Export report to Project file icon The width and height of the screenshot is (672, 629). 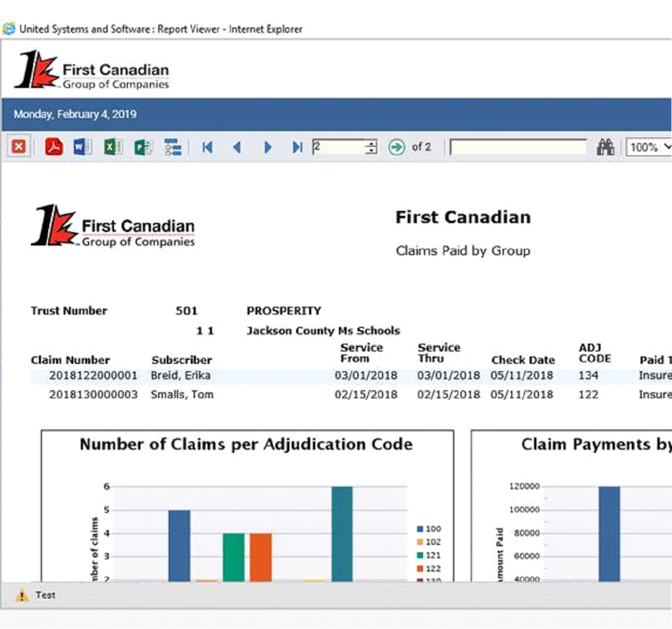[142, 147]
